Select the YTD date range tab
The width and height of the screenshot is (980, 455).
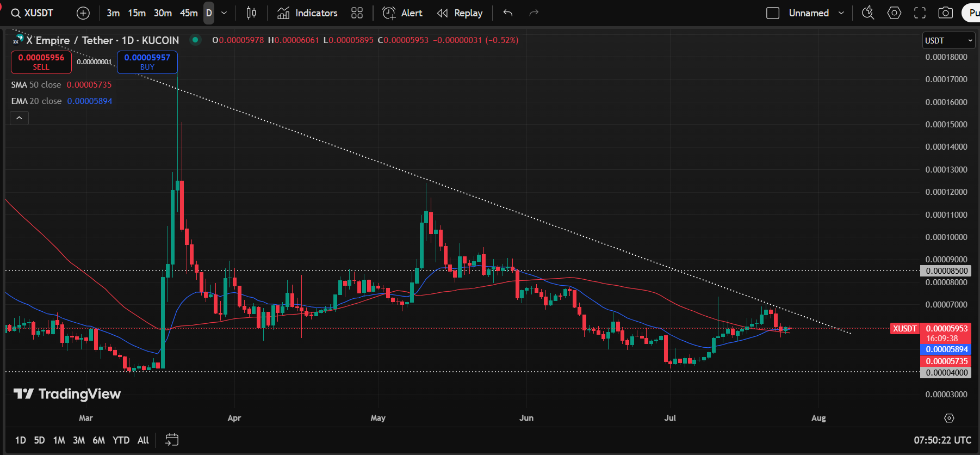click(121, 440)
